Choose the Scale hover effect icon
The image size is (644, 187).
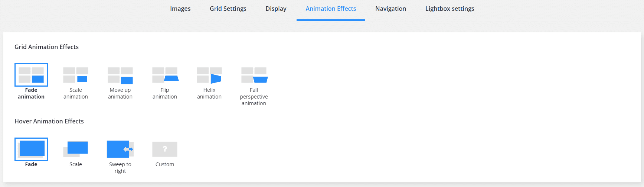click(x=76, y=149)
